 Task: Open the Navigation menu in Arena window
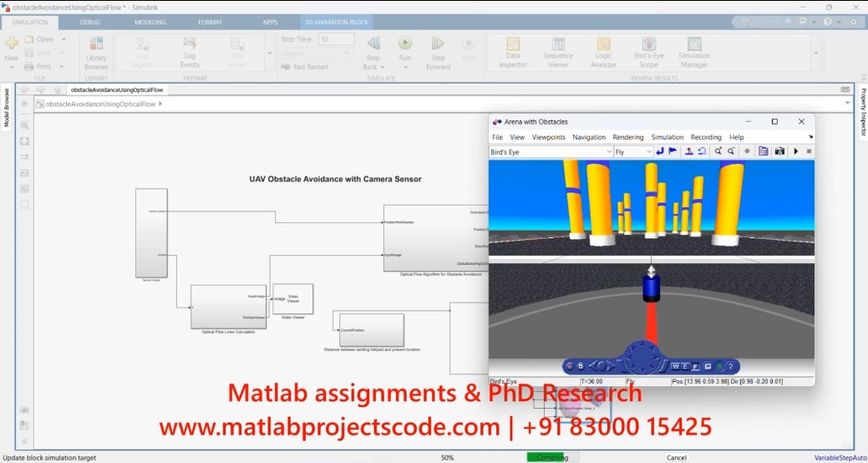(x=589, y=137)
